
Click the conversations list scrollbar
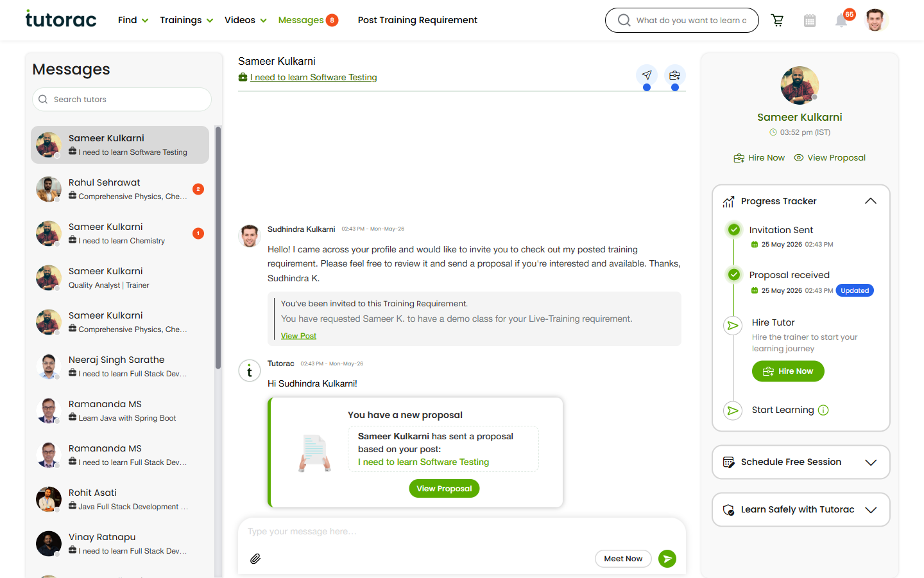(218, 247)
